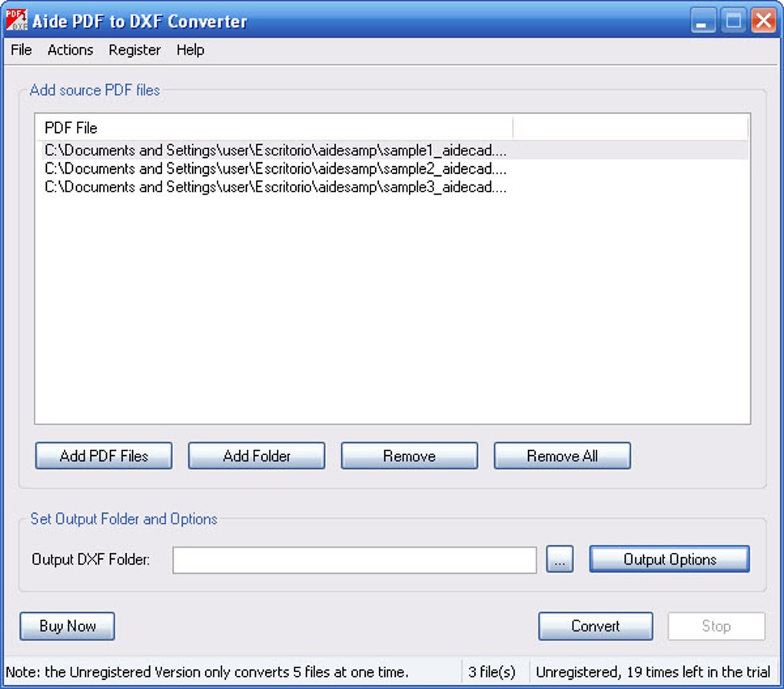Open the Help menu
The width and height of the screenshot is (784, 689).
coord(190,50)
